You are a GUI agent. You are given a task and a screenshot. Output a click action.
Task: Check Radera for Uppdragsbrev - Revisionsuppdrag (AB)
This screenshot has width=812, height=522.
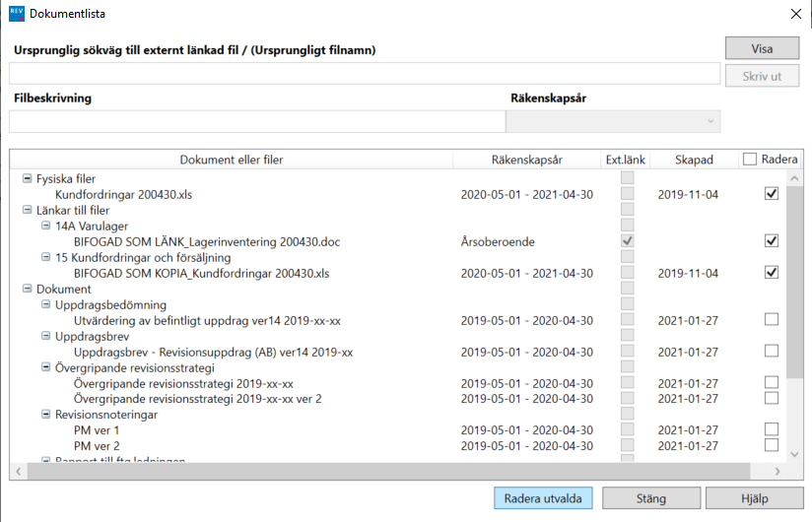(771, 351)
